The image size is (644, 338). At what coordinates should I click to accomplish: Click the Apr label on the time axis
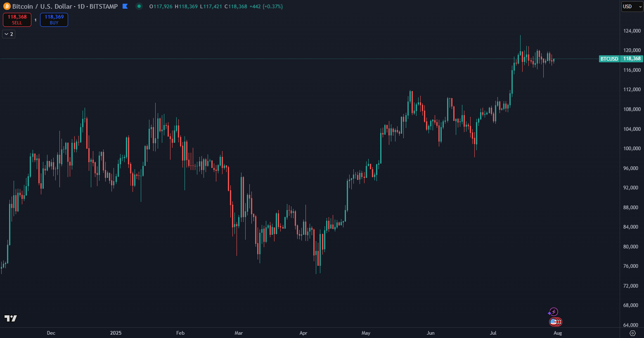[303, 333]
